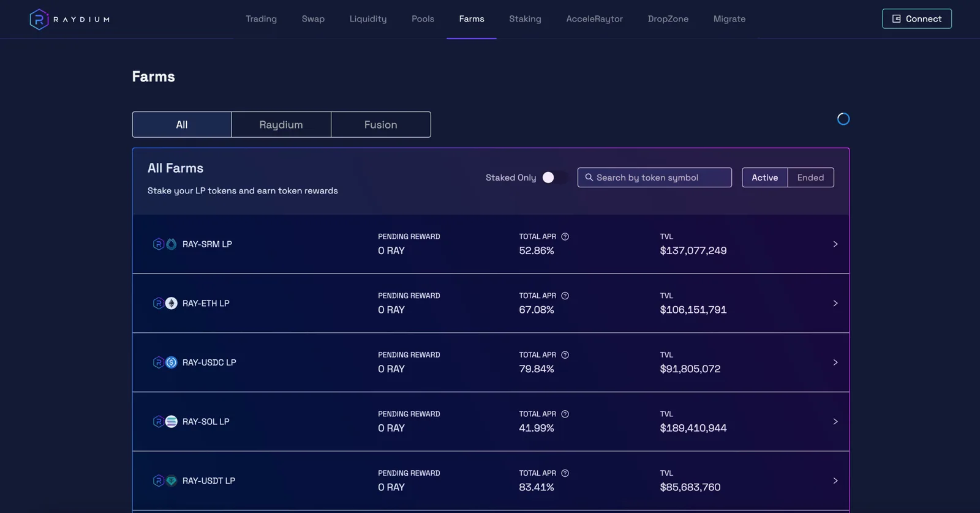Expand the RAY-SOL LP farm row
The image size is (980, 513).
pyautogui.click(x=835, y=422)
